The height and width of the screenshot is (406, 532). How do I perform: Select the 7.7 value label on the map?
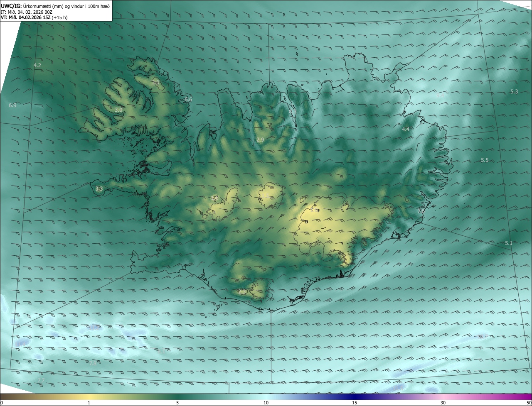(41, 381)
